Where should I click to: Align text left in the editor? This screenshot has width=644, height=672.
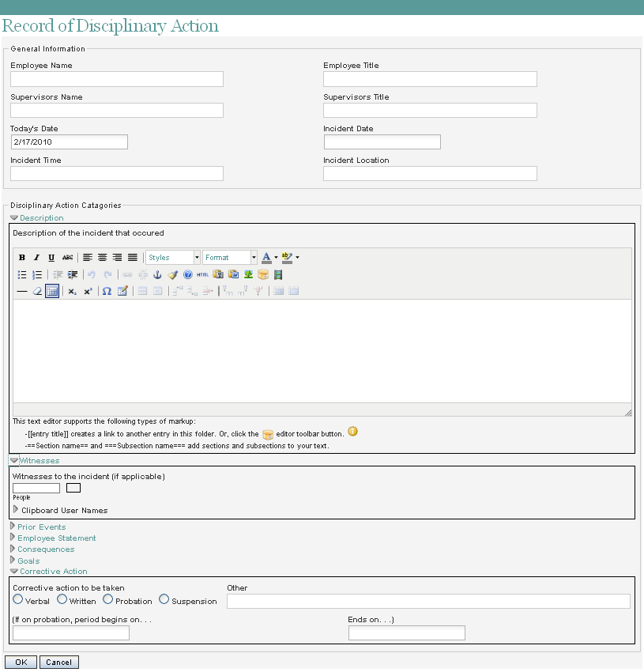pos(88,258)
